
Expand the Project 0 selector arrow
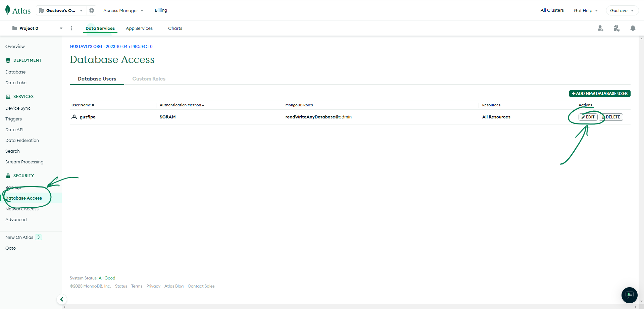[61, 29]
